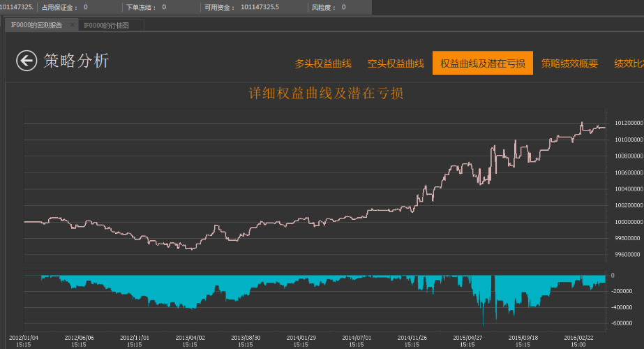The width and height of the screenshot is (644, 349).
Task: Click the 详细权益曲线及潜在亏损 chart title
Action: 326,94
